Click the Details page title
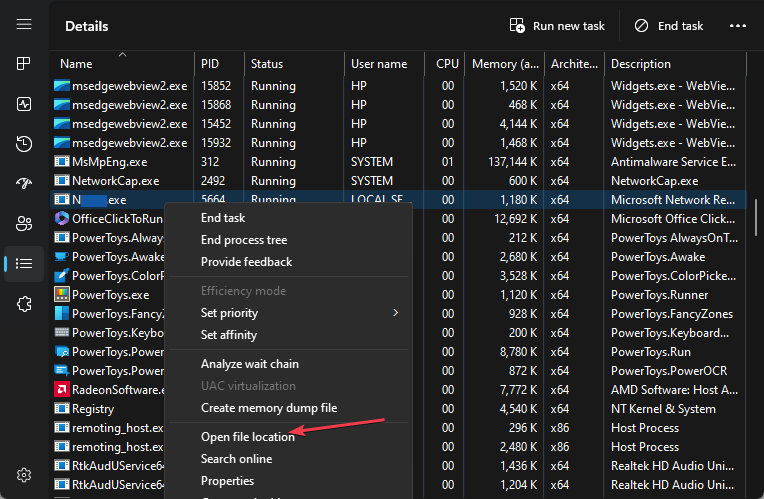The width and height of the screenshot is (764, 499). coord(87,26)
